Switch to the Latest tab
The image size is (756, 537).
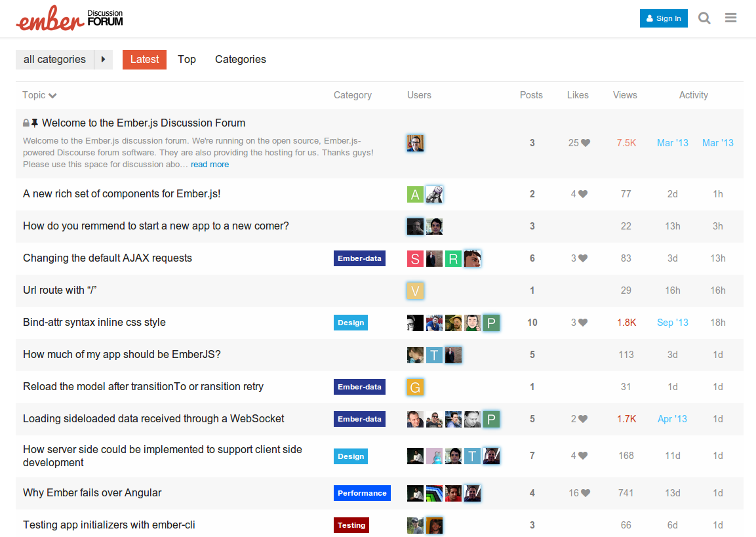click(x=144, y=59)
